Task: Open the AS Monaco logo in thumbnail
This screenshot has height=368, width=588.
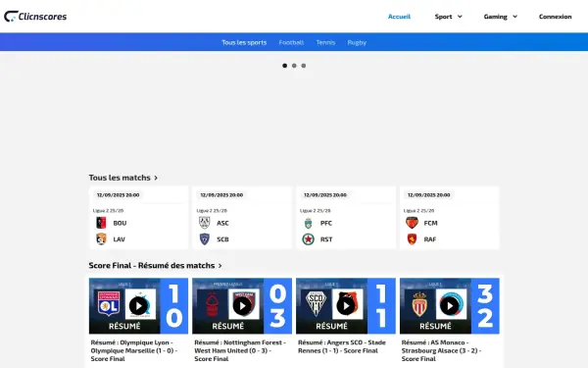Action: click(419, 304)
